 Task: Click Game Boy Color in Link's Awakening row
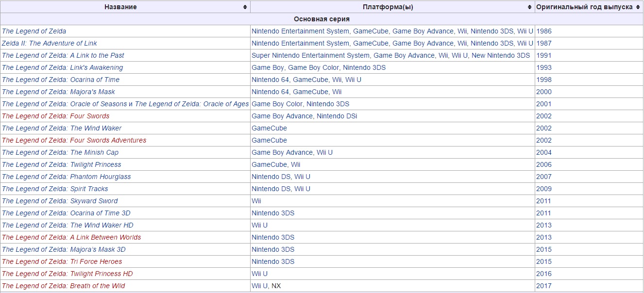click(x=313, y=67)
